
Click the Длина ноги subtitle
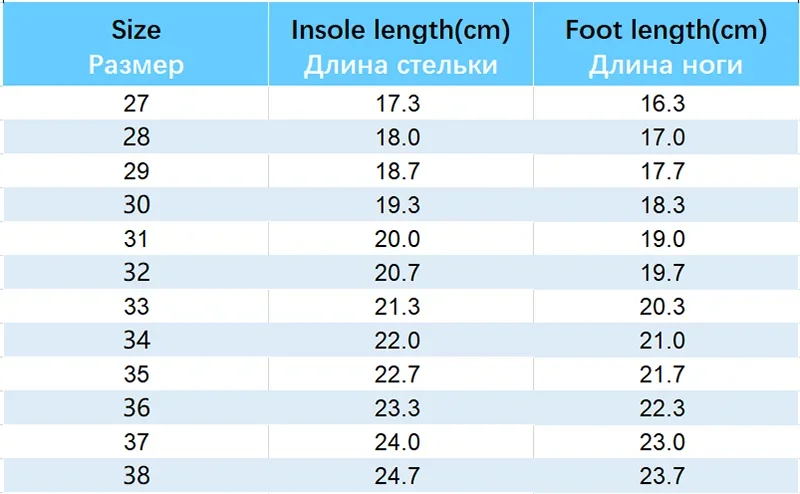click(666, 65)
